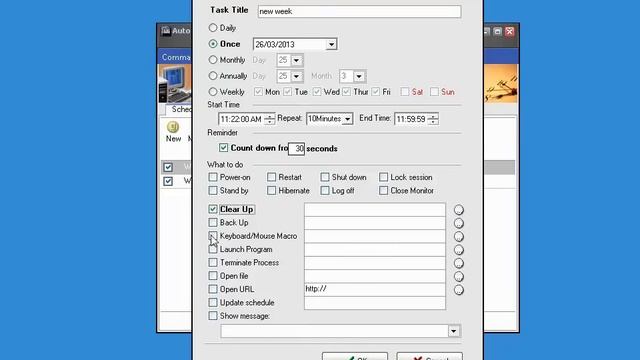Click the Cancel button at dialog bottom

[429, 356]
